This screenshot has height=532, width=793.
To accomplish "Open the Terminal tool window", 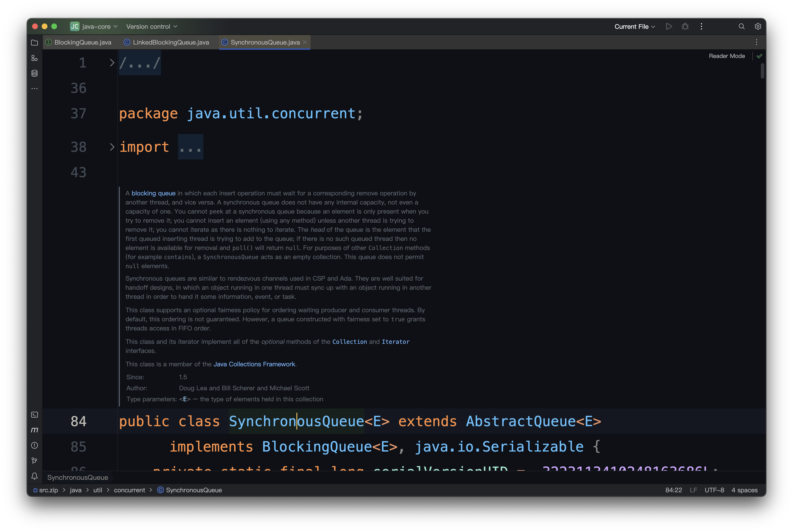I will [34, 415].
